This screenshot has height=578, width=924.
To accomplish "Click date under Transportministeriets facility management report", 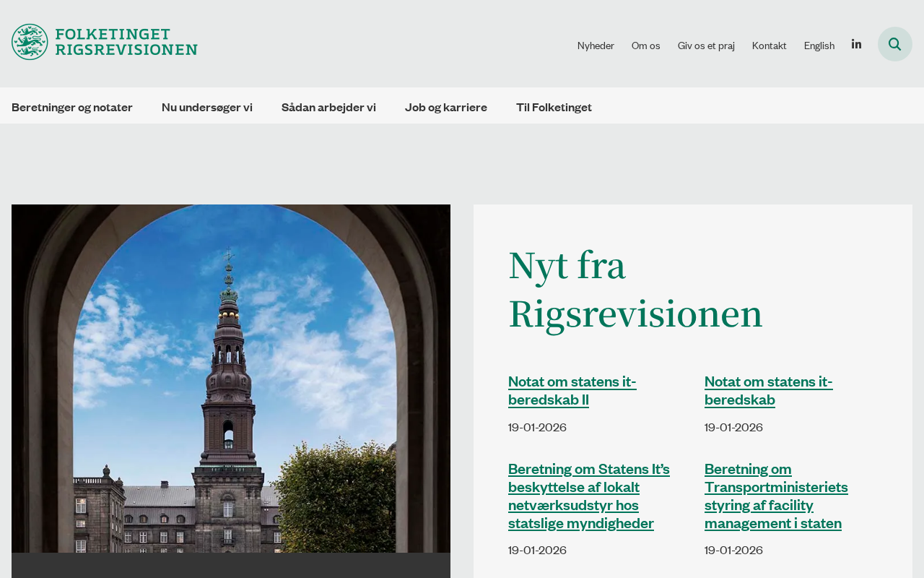I will click(x=733, y=550).
